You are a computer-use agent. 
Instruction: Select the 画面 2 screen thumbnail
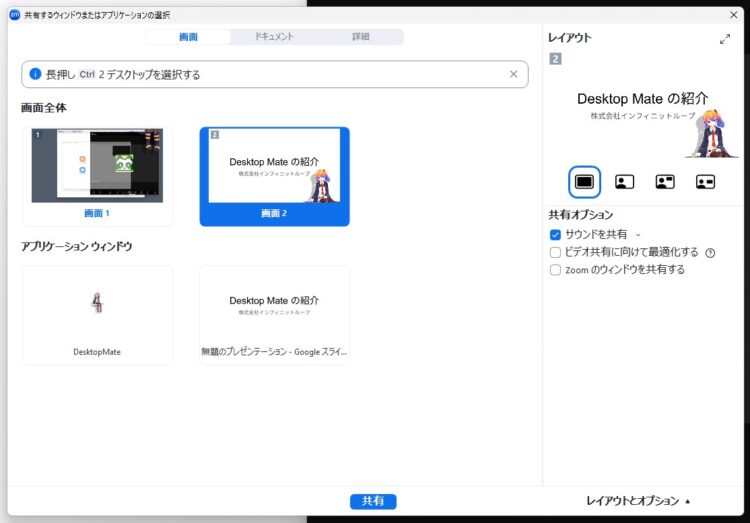(x=275, y=176)
